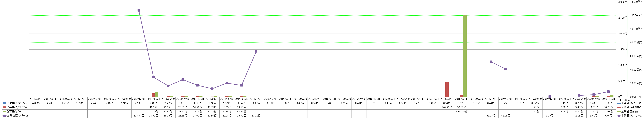Click the 企業価値/EBIT row label in the left table
644x118 pixels.
click(x=15, y=112)
